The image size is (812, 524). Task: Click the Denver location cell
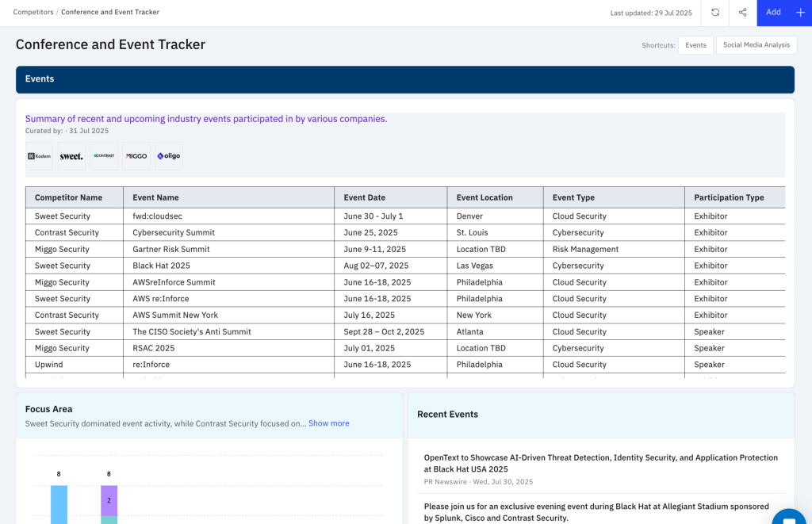pyautogui.click(x=496, y=216)
